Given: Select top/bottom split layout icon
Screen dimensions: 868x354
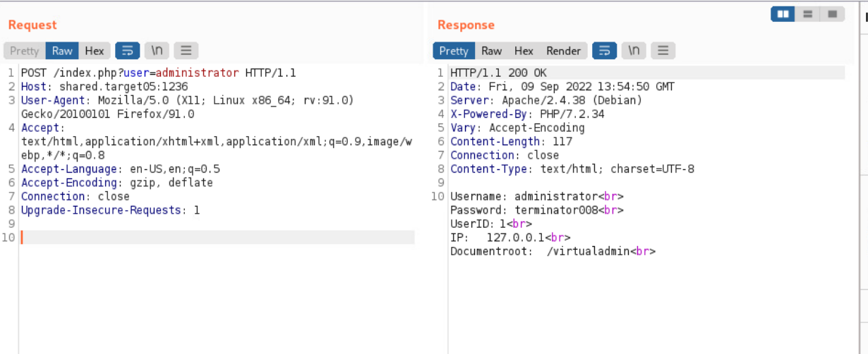Looking at the screenshot, I should pos(808,14).
